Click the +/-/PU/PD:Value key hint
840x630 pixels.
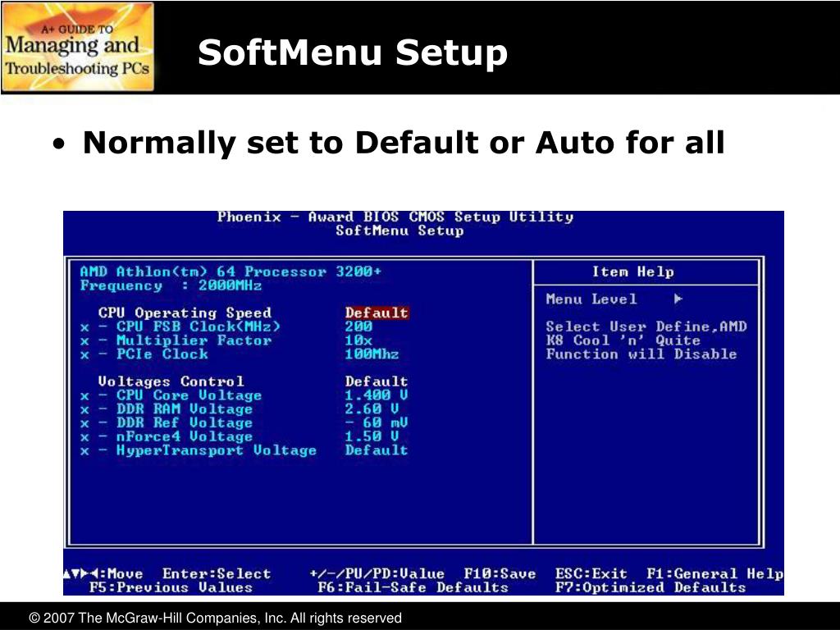point(377,573)
